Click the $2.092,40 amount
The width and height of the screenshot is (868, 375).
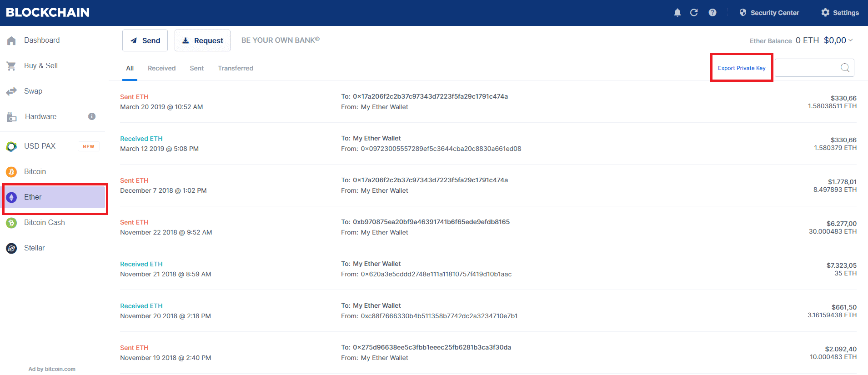tap(841, 349)
